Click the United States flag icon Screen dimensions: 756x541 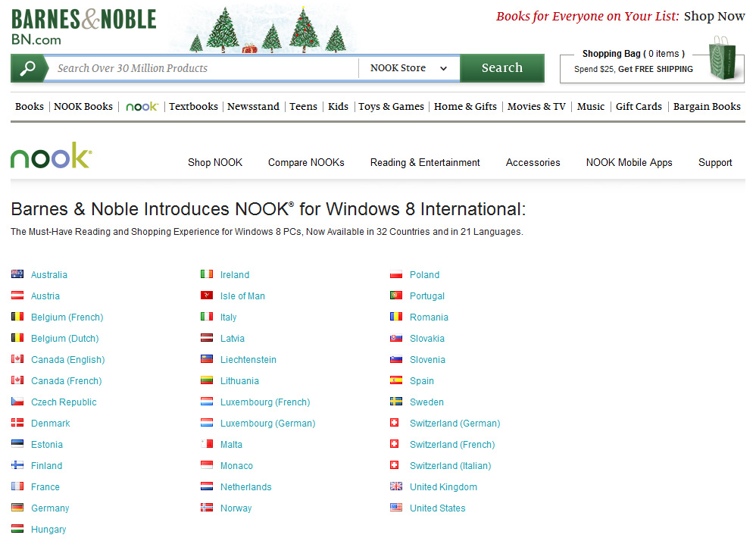click(x=396, y=508)
